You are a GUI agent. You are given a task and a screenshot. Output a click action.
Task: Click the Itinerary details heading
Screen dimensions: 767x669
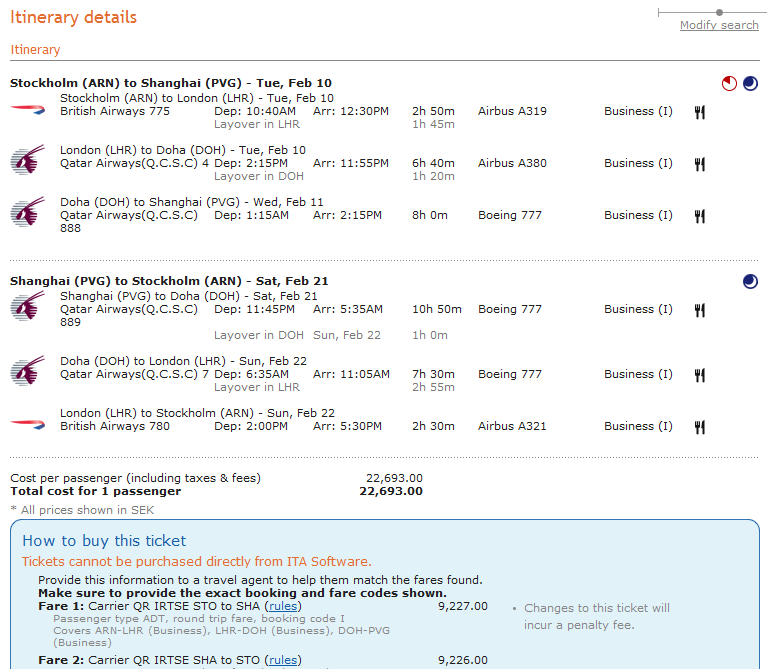(73, 17)
